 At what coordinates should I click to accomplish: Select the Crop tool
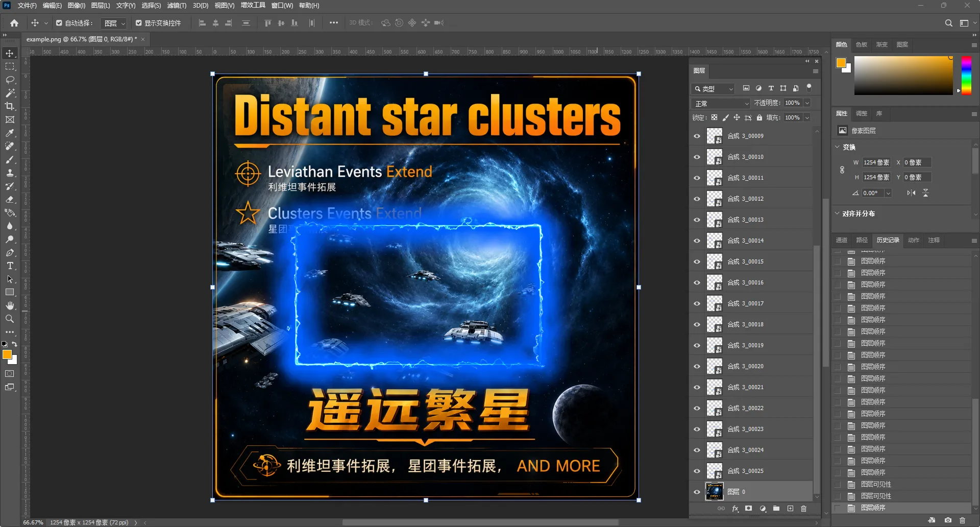pos(10,106)
